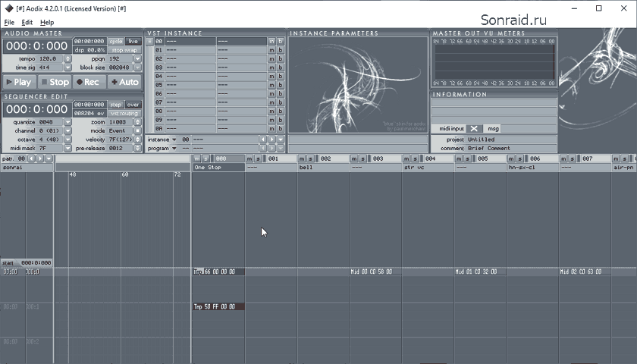Open the octave dropdown
This screenshot has width=637, height=364.
tap(67, 140)
